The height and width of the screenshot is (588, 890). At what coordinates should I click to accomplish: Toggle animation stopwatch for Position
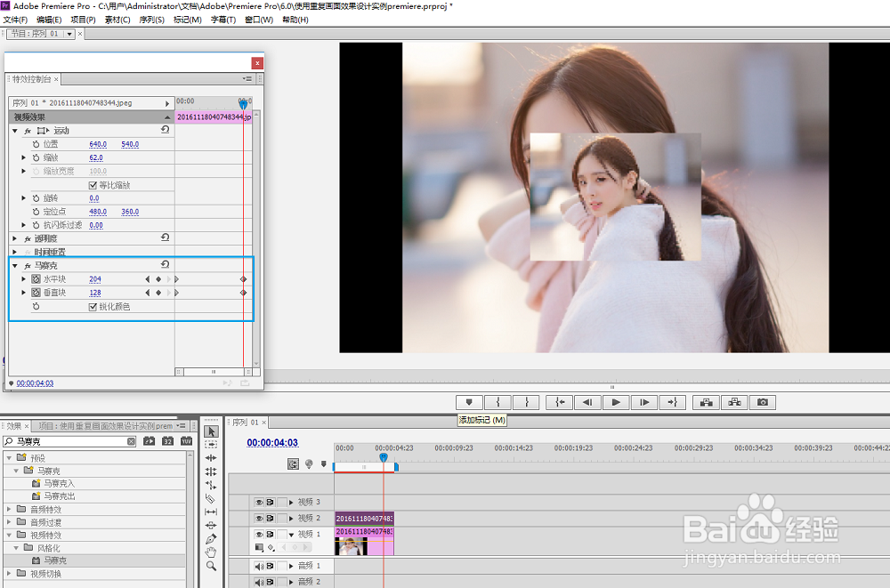coord(36,144)
